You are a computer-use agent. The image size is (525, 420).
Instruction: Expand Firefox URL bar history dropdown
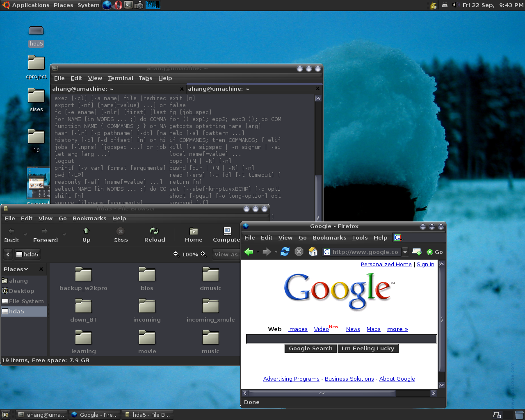pyautogui.click(x=405, y=252)
